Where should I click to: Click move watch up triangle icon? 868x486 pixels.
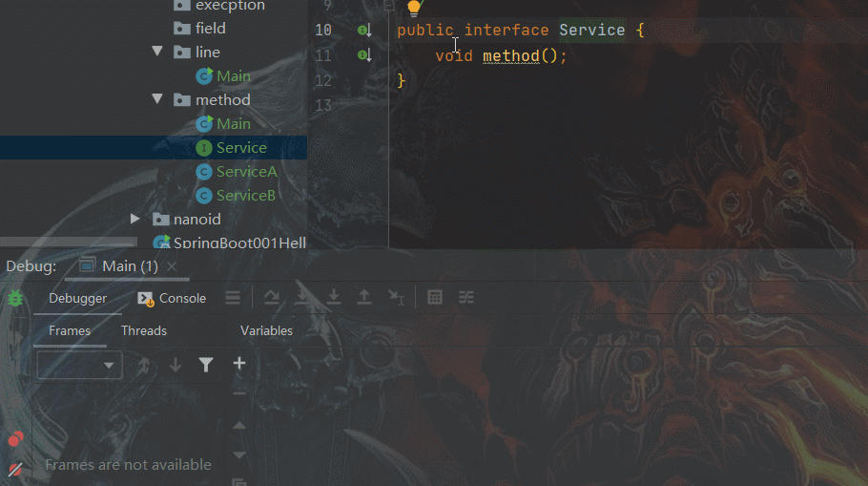239,426
